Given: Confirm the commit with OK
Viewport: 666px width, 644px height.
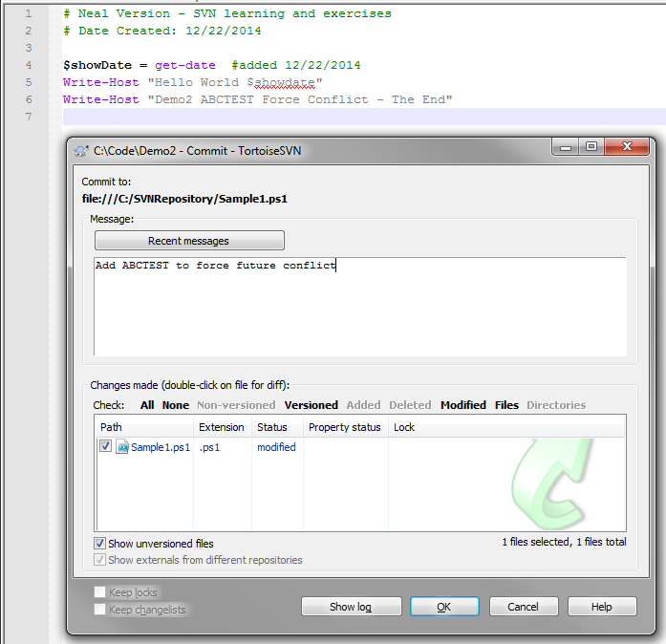Looking at the screenshot, I should point(444,607).
